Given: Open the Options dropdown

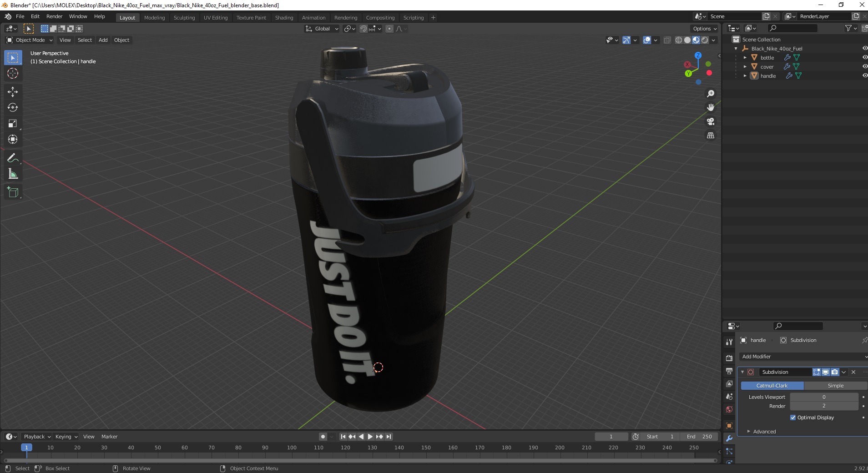Looking at the screenshot, I should [x=705, y=29].
